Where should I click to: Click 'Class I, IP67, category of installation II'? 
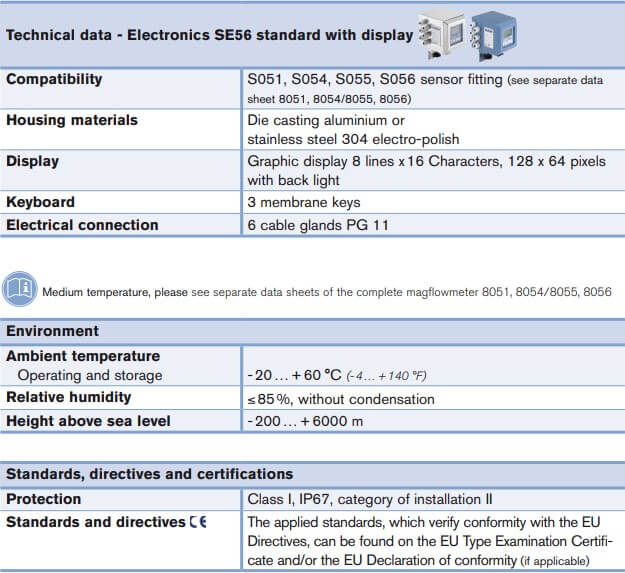click(370, 499)
